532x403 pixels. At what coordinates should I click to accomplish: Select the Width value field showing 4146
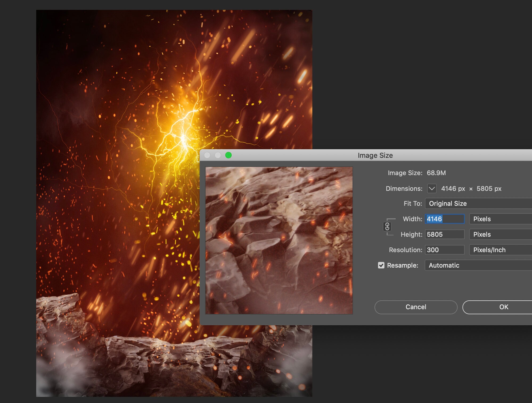pos(444,219)
